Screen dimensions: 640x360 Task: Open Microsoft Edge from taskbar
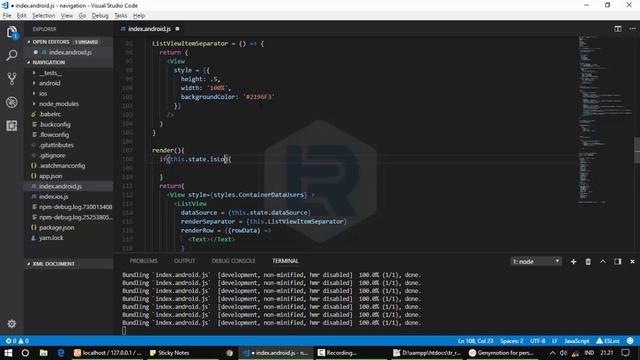click(x=61, y=353)
